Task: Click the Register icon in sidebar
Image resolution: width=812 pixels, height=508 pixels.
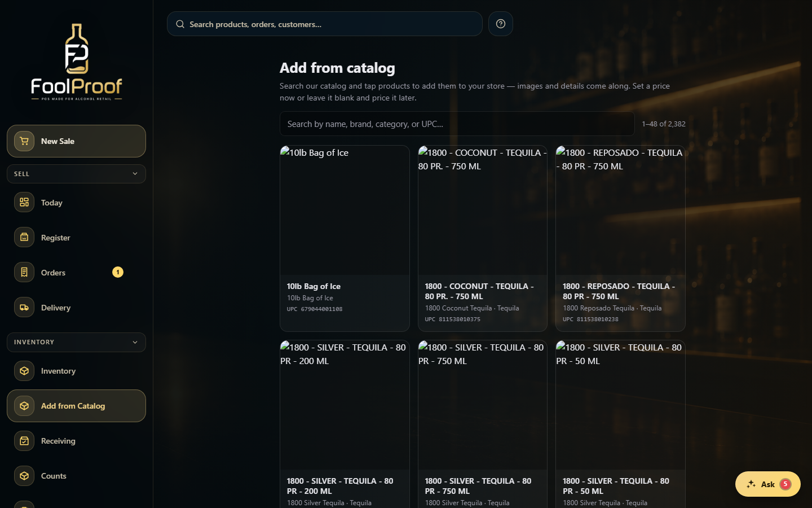Action: click(24, 237)
